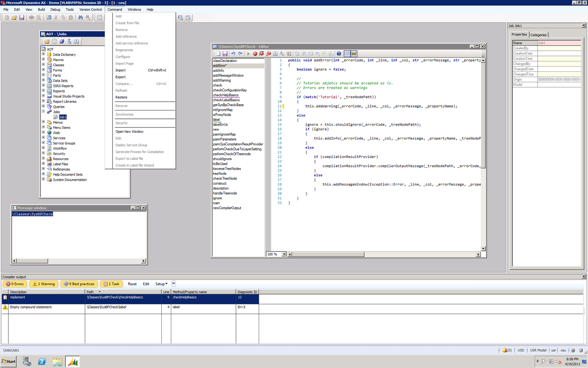The height and width of the screenshot is (368, 588).
Task: Click the Find binoculars icon in the main toolbar
Action: [80, 17]
